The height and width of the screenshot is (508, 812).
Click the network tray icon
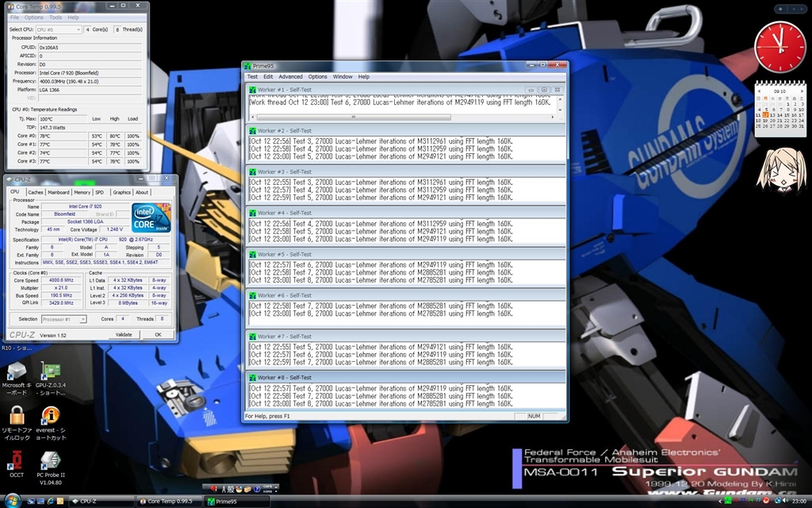[778, 501]
